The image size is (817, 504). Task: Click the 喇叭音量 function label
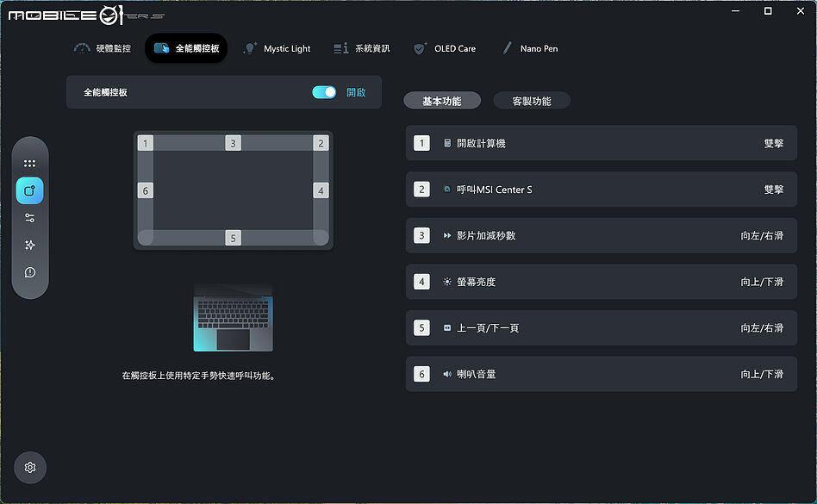(x=477, y=374)
